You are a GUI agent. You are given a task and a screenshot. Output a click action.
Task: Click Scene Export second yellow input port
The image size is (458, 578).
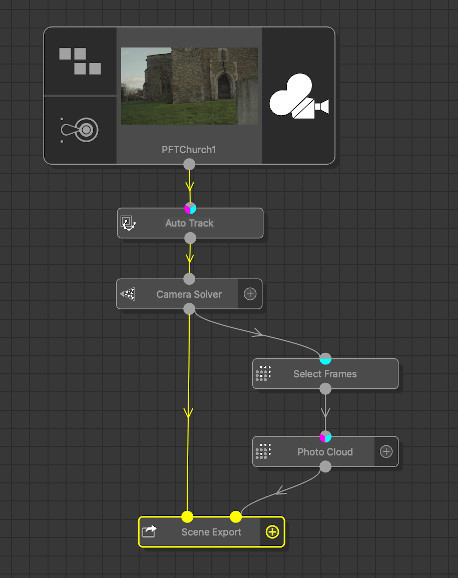[236, 517]
